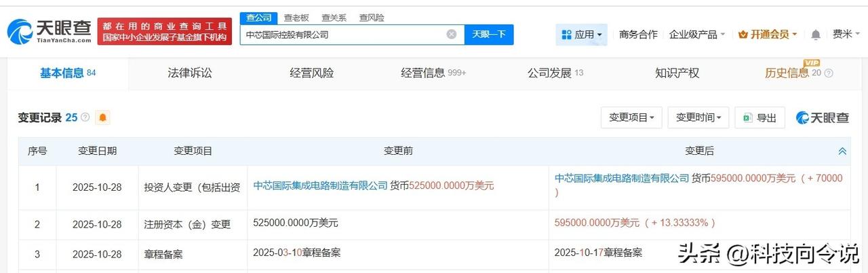Open the 应用 apps dropdown
This screenshot has height=273, width=868.
click(x=581, y=34)
